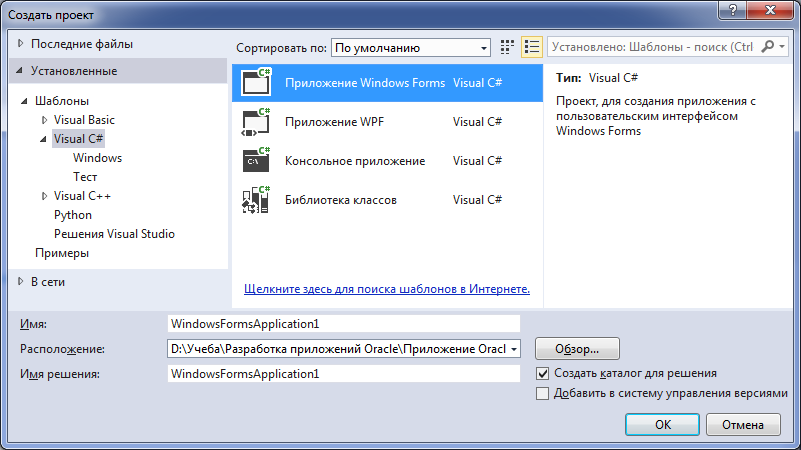The height and width of the screenshot is (450, 801).
Task: Expand the Visual Basic tree node
Action: pos(44,120)
